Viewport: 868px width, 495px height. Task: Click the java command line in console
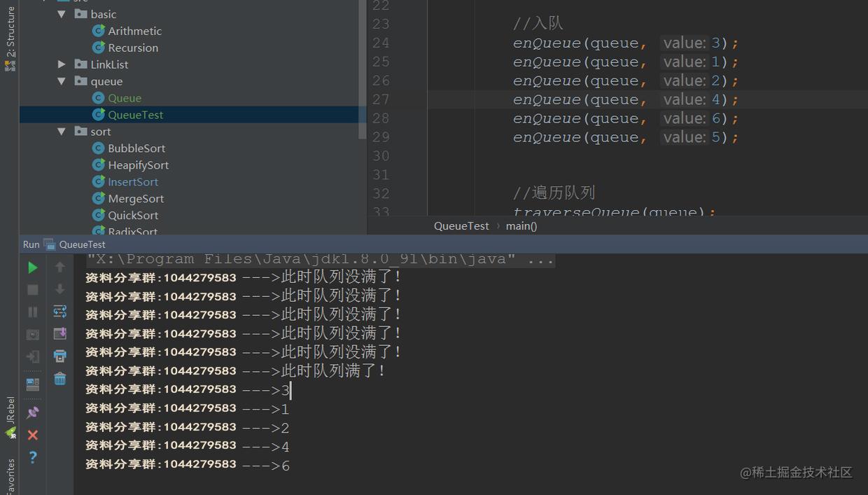point(320,259)
